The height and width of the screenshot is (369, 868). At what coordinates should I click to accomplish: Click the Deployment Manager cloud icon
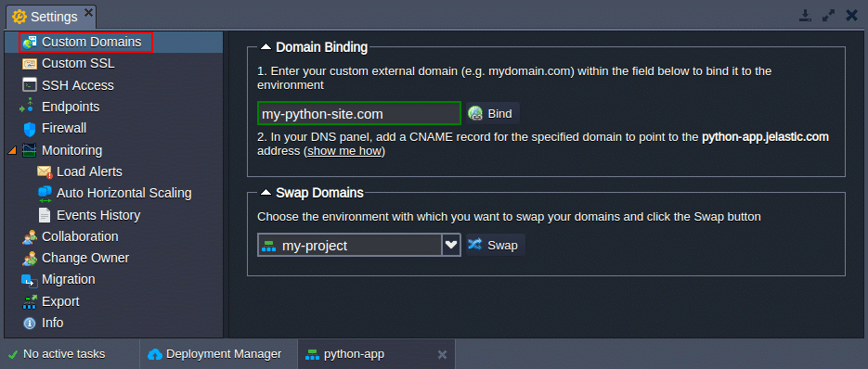tap(155, 354)
